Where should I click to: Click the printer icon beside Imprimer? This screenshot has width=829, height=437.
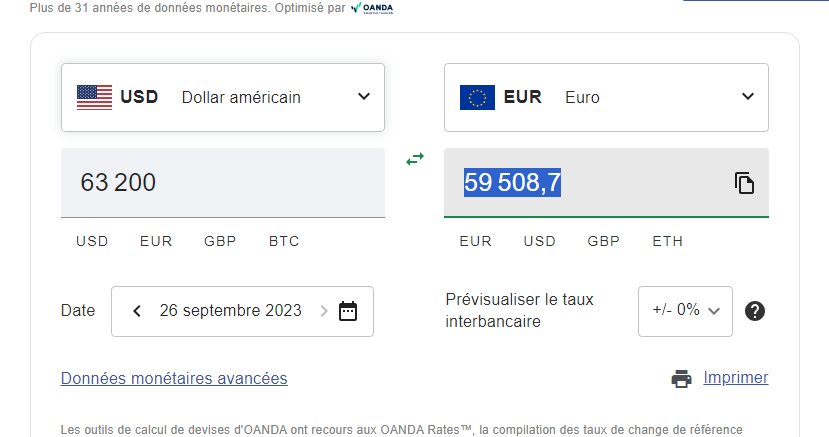pos(681,378)
